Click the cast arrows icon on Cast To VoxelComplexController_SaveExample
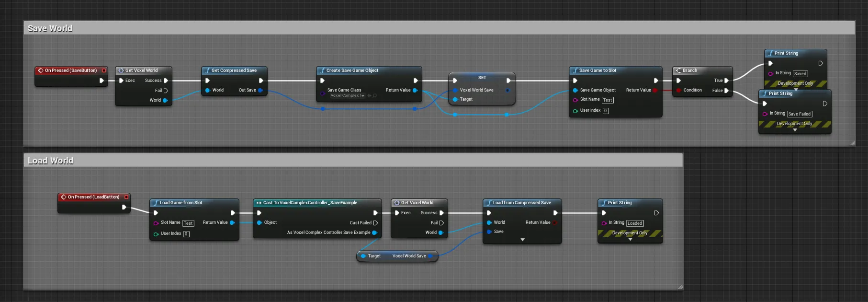 coord(259,203)
